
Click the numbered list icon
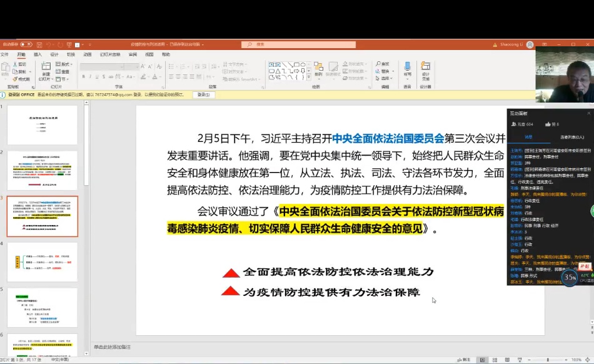tap(183, 67)
